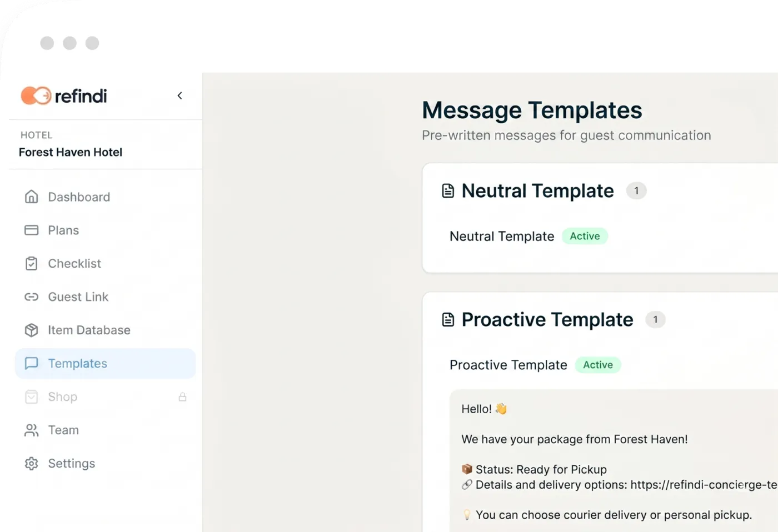
Task: Click the Shop bag icon
Action: [32, 397]
